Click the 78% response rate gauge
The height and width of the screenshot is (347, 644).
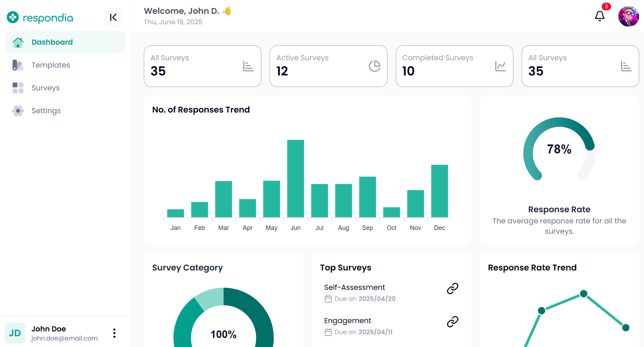coord(559,149)
